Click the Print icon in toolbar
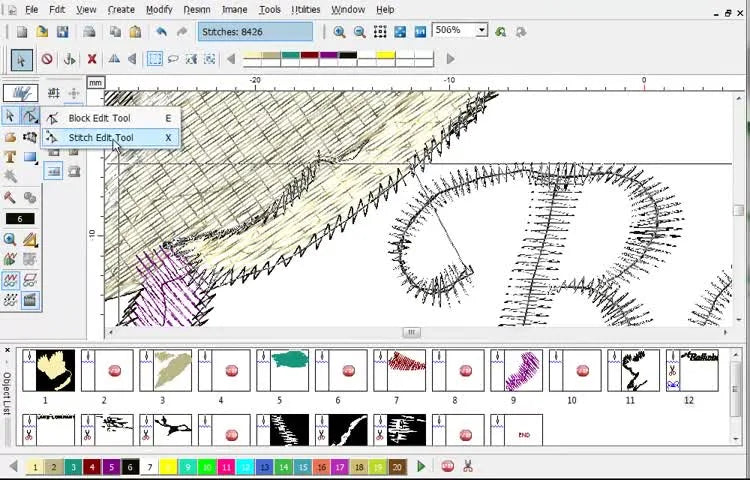 [x=90, y=32]
